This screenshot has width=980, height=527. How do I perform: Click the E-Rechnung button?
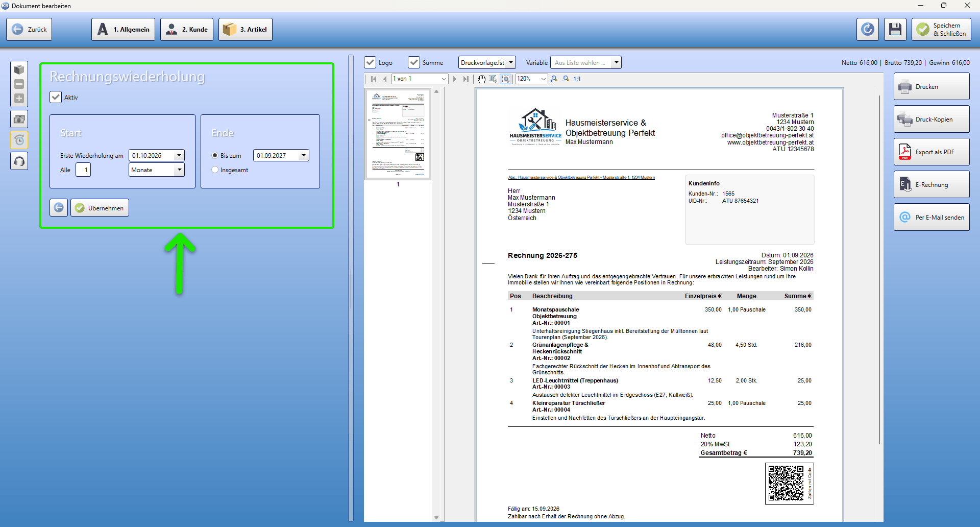coord(932,185)
